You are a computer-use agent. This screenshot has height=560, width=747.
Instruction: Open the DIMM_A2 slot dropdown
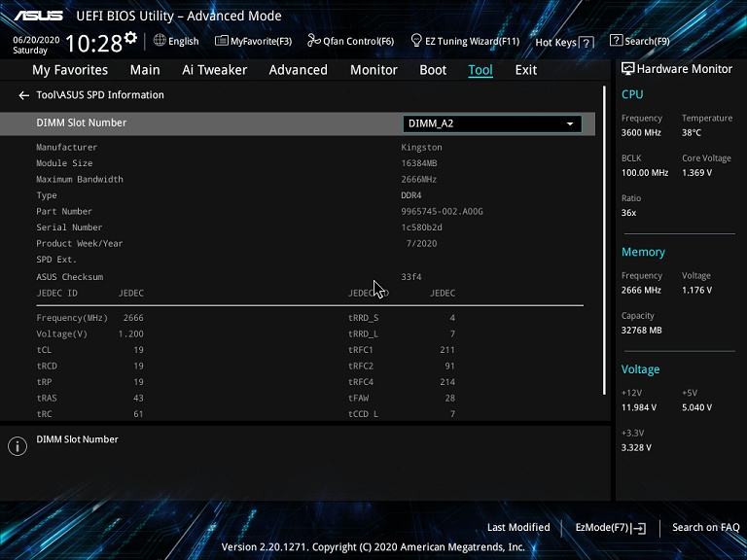click(x=492, y=123)
